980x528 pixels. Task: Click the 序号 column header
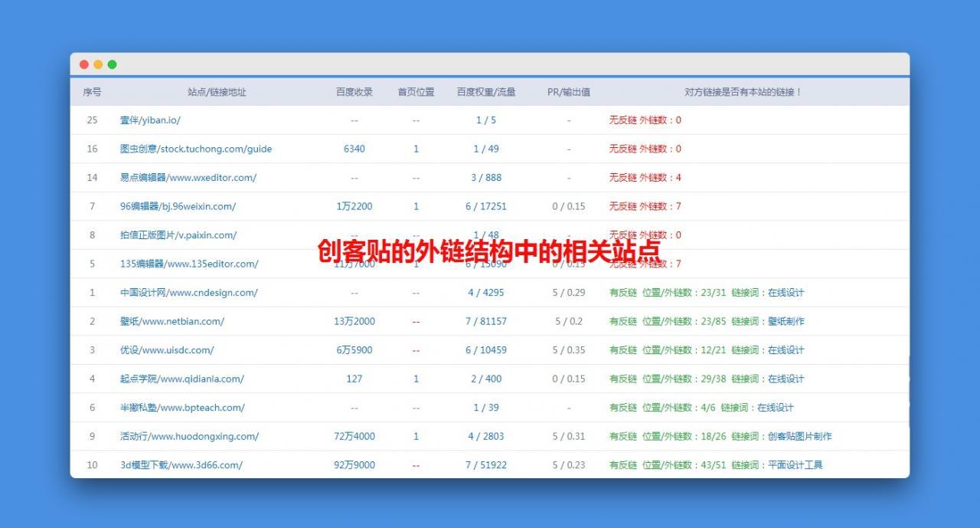(92, 92)
